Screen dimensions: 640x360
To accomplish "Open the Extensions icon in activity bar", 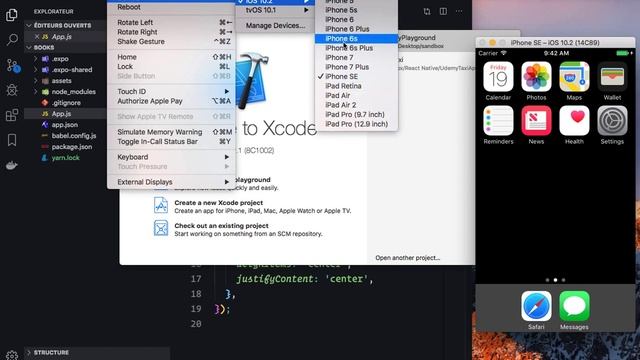I will pos(12,115).
